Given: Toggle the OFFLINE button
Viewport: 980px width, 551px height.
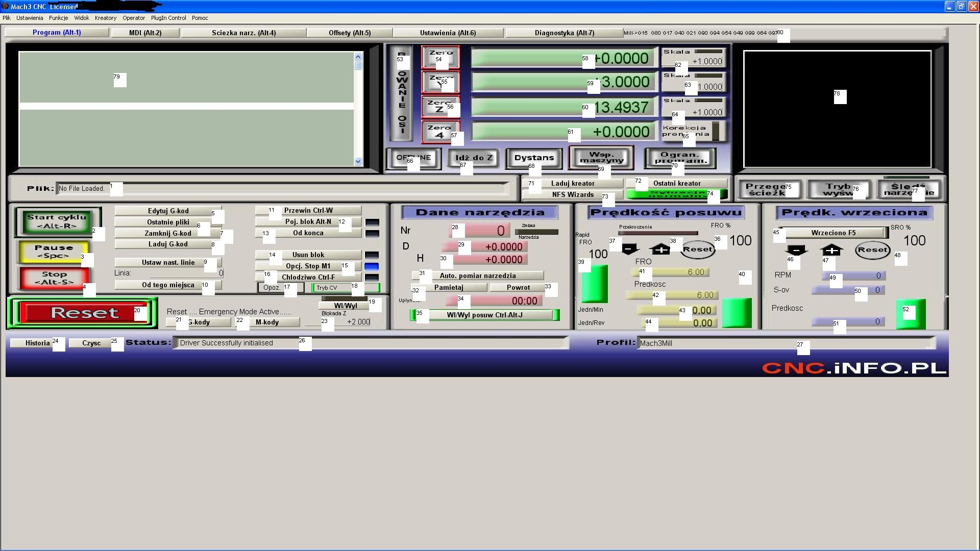Looking at the screenshot, I should 413,158.
